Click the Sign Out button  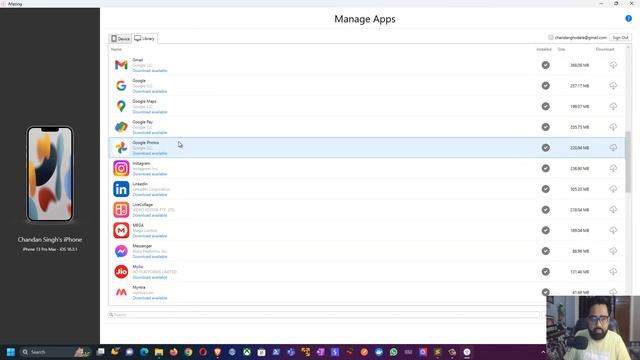point(620,38)
